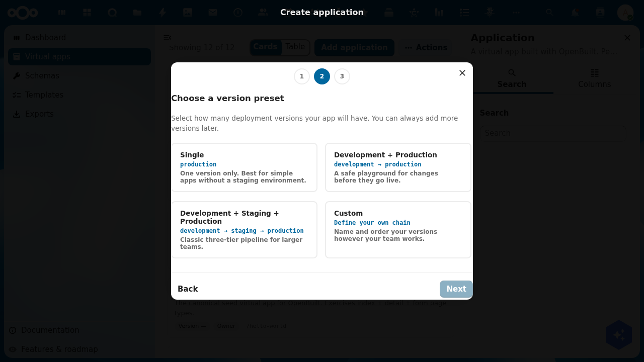Open the Photos icon in top bar
Screen dimensions: 644x362
[188, 13]
